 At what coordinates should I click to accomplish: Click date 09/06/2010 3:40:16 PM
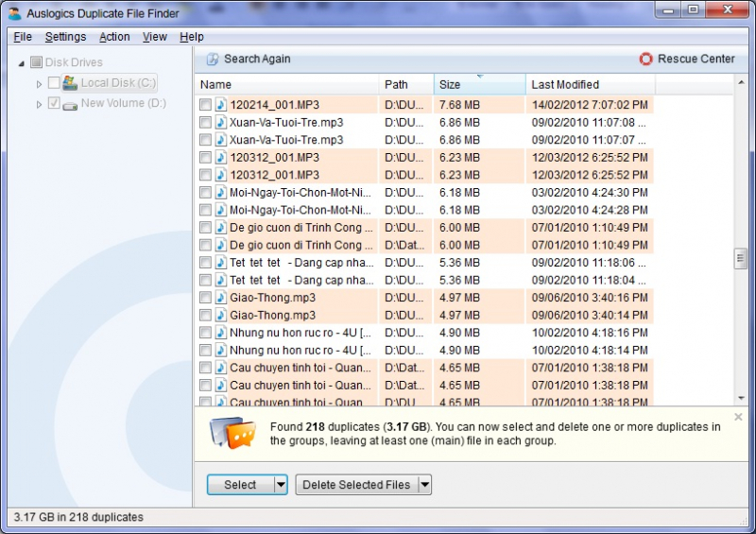tap(590, 298)
